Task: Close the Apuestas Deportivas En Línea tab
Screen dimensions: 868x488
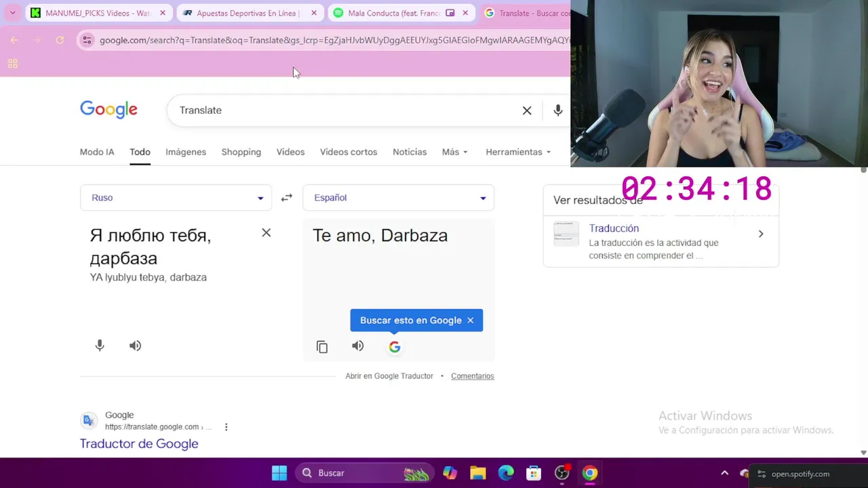Action: coord(314,13)
